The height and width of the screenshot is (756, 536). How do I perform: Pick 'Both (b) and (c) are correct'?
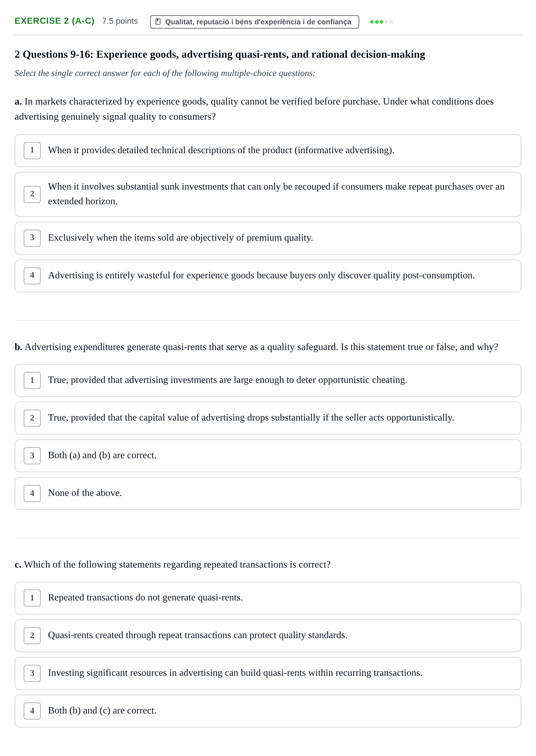[268, 710]
